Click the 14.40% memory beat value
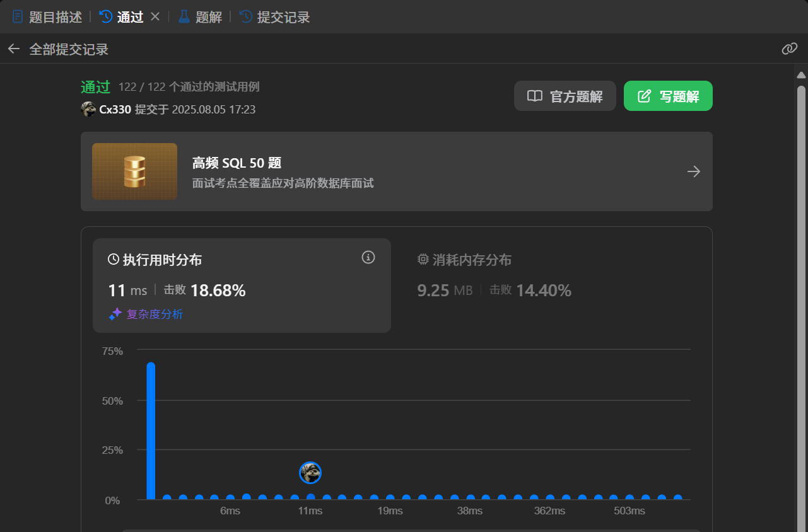Screen dimensions: 808x532 tap(544, 291)
